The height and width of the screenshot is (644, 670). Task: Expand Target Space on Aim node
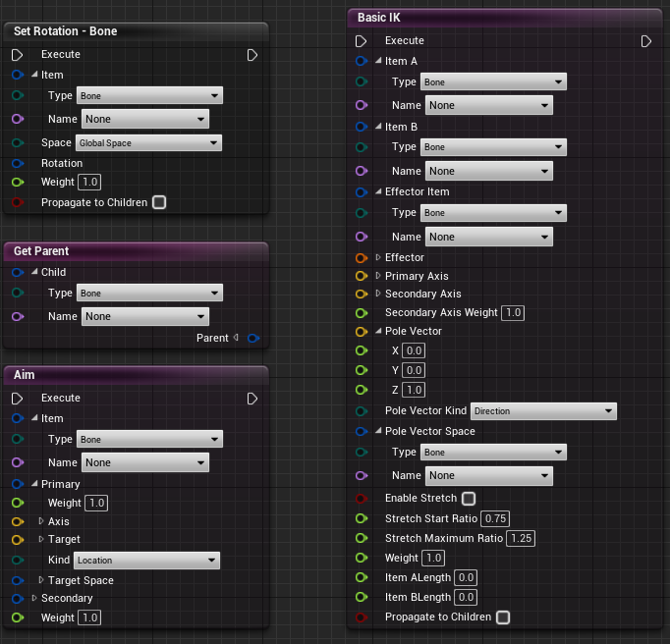[41, 580]
